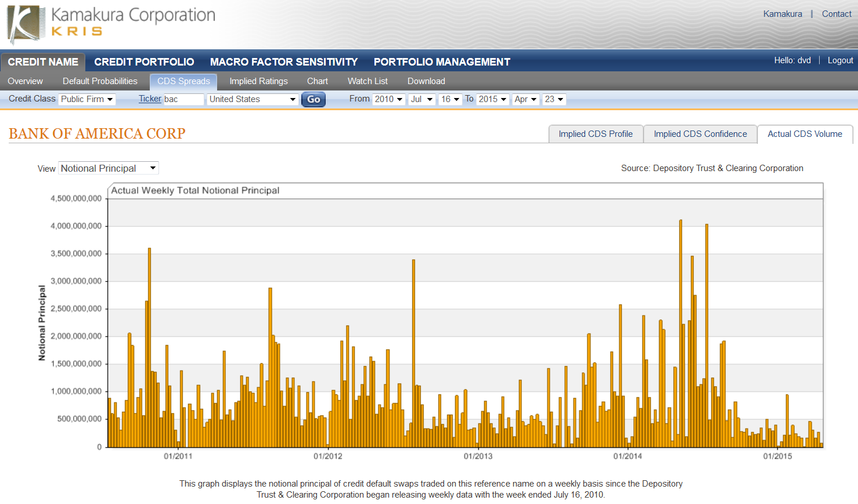
Task: Click the 4,500,000,000 axis value
Action: tap(76, 198)
